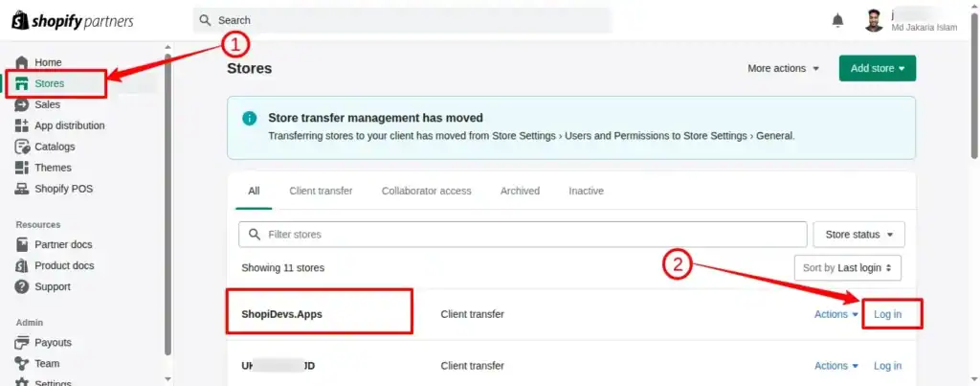Expand Actions menu for ShopiDevs.Apps
Screen dimensions: 980x386
pos(835,314)
